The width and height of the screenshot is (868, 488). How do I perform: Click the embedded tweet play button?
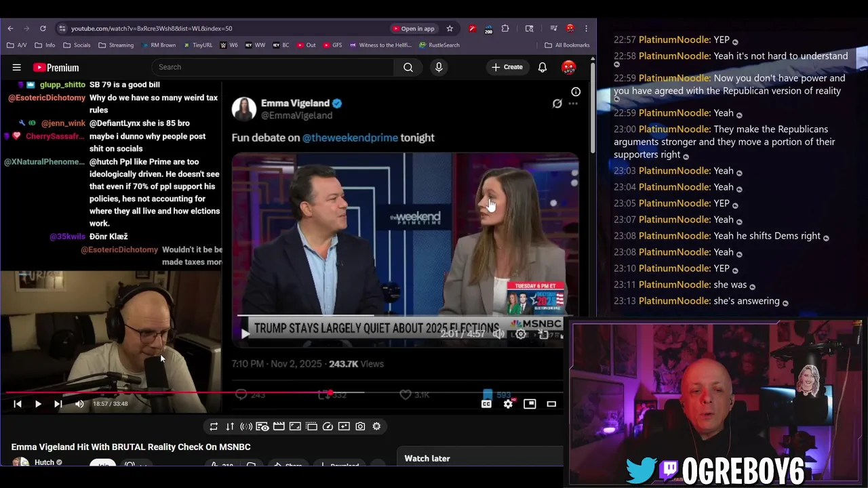coord(245,333)
